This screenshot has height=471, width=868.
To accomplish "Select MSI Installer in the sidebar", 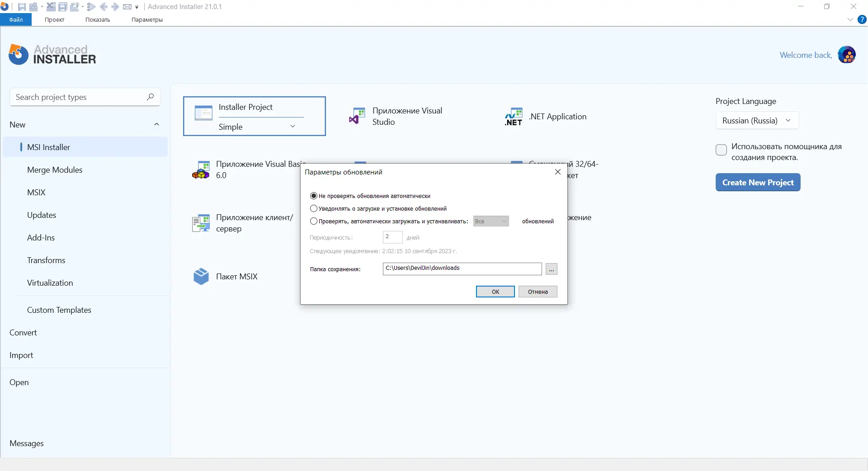I will [85, 147].
